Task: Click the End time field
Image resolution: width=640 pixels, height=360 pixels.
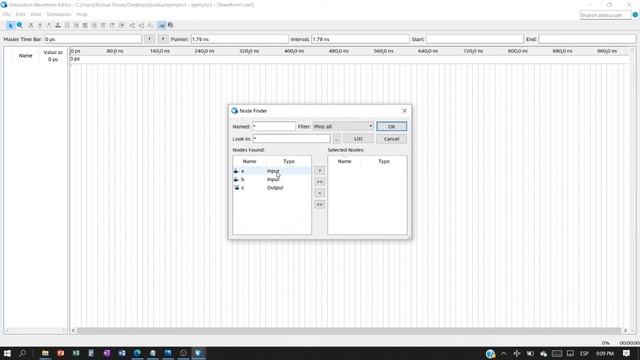Action: [x=587, y=39]
